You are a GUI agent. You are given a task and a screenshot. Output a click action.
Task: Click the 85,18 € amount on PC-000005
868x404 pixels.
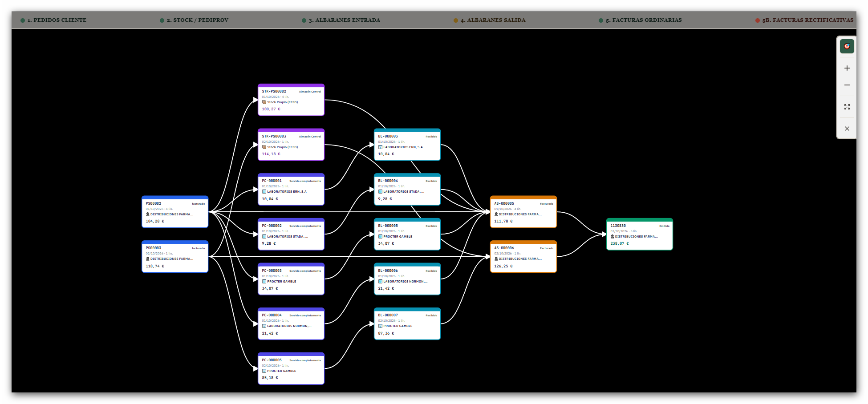[270, 378]
